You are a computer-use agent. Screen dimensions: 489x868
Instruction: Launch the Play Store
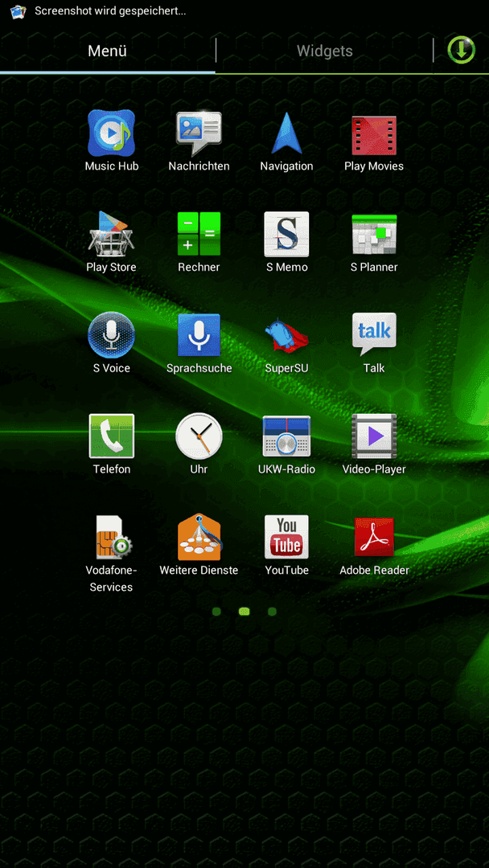(x=111, y=234)
